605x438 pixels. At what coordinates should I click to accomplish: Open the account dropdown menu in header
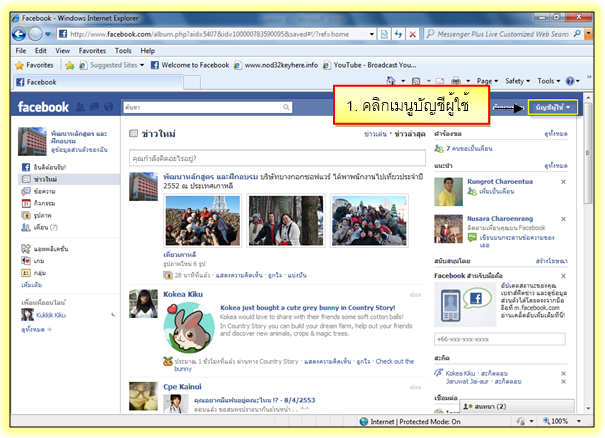(553, 107)
